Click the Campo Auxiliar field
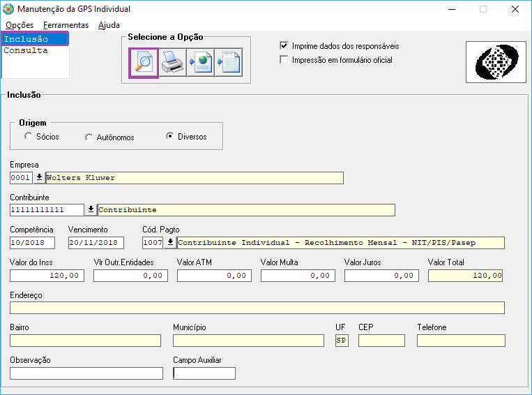The image size is (532, 395). (x=204, y=373)
